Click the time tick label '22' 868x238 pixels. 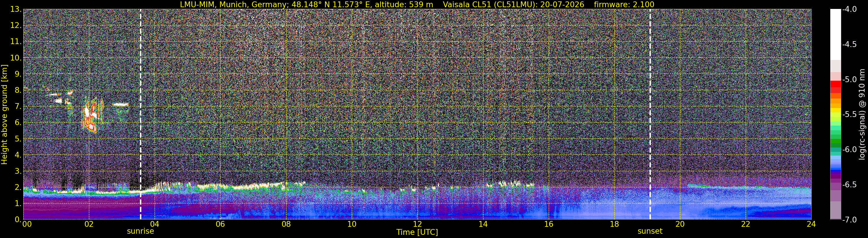pyautogui.click(x=746, y=224)
